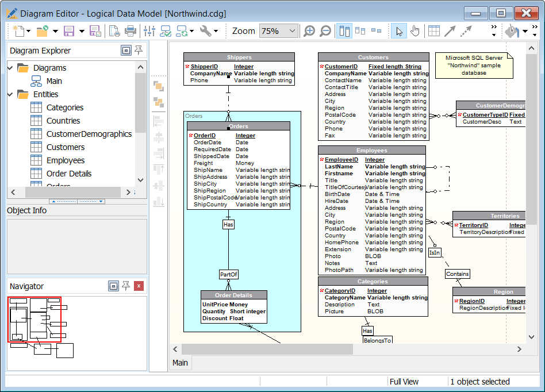Select the arrow pointer tool
The image size is (545, 392).
pos(398,31)
